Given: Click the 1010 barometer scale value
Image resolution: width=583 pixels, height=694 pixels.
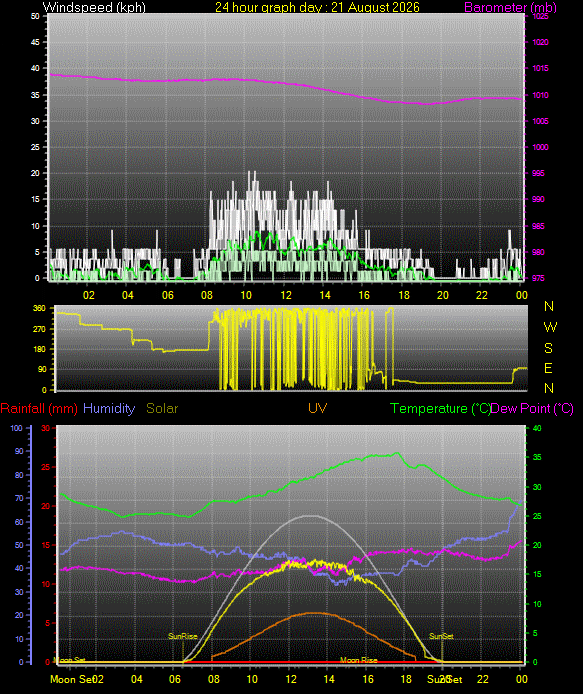Looking at the screenshot, I should pyautogui.click(x=540, y=95).
